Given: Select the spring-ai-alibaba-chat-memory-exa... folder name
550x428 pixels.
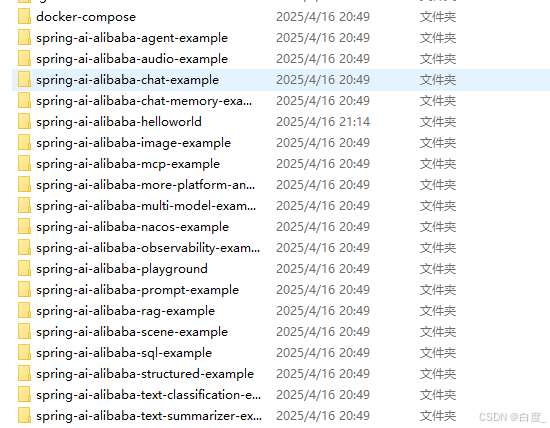Looking at the screenshot, I should [x=144, y=101].
